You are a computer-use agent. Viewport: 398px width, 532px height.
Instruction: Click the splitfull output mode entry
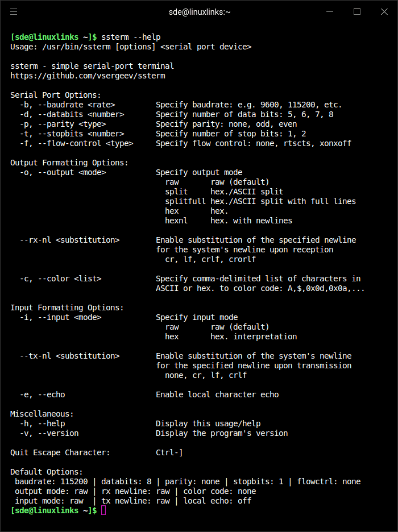pyautogui.click(x=185, y=202)
